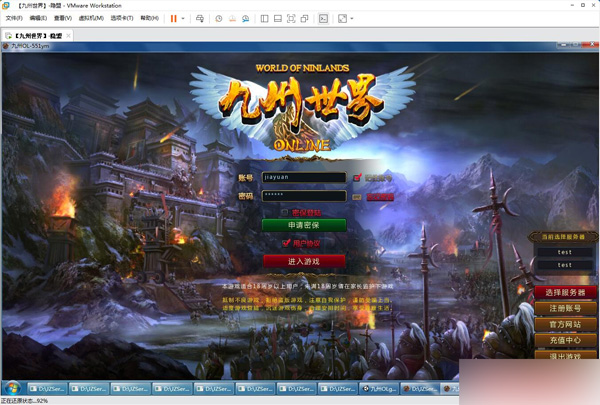Click the 正在还原状态...92% status text
Image resolution: width=600 pixels, height=405 pixels.
click(x=24, y=401)
